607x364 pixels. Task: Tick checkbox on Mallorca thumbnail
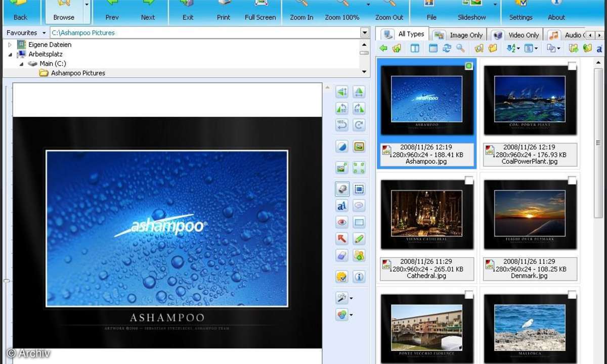tap(572, 295)
